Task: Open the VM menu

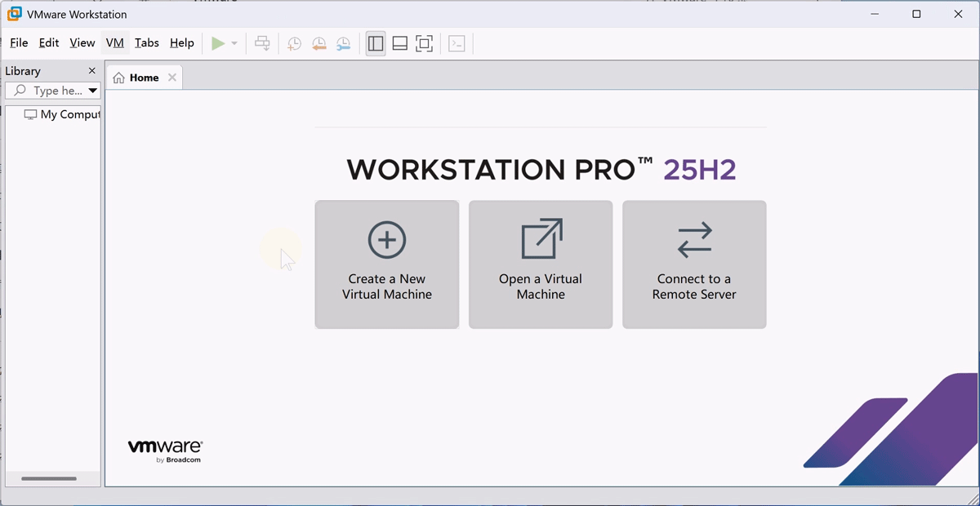Action: [x=114, y=42]
